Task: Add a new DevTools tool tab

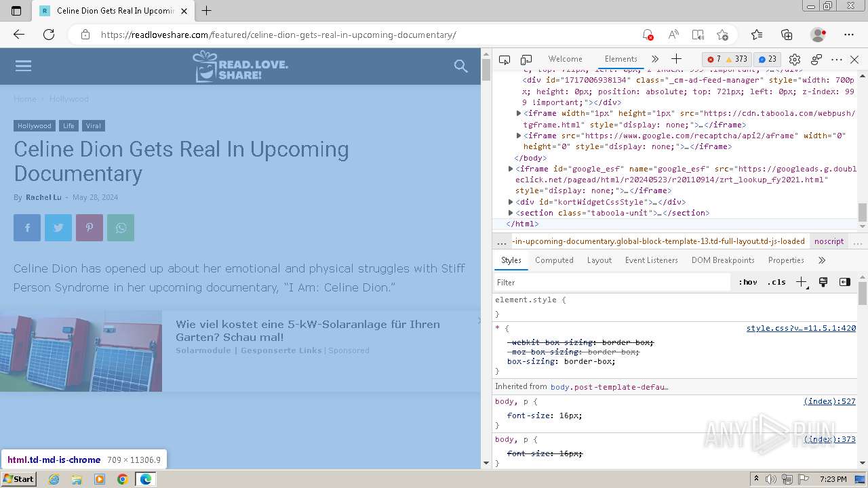Action: pos(676,59)
